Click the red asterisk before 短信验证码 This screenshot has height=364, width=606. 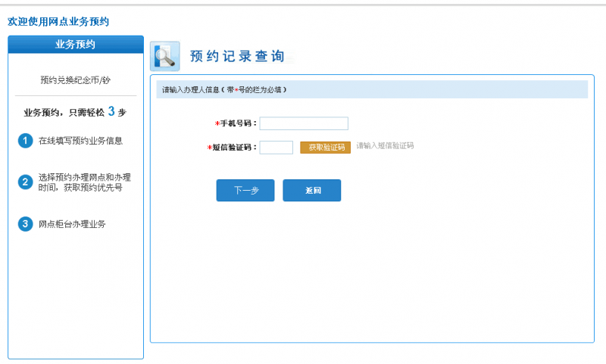tap(209, 148)
